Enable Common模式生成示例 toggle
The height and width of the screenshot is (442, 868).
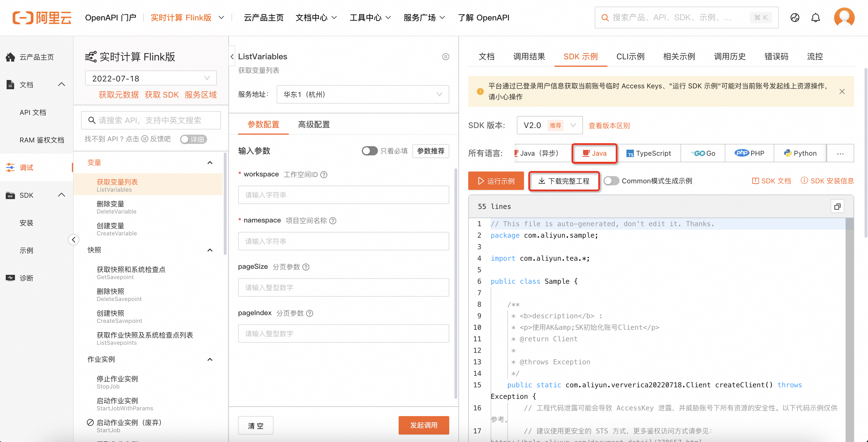coord(611,181)
